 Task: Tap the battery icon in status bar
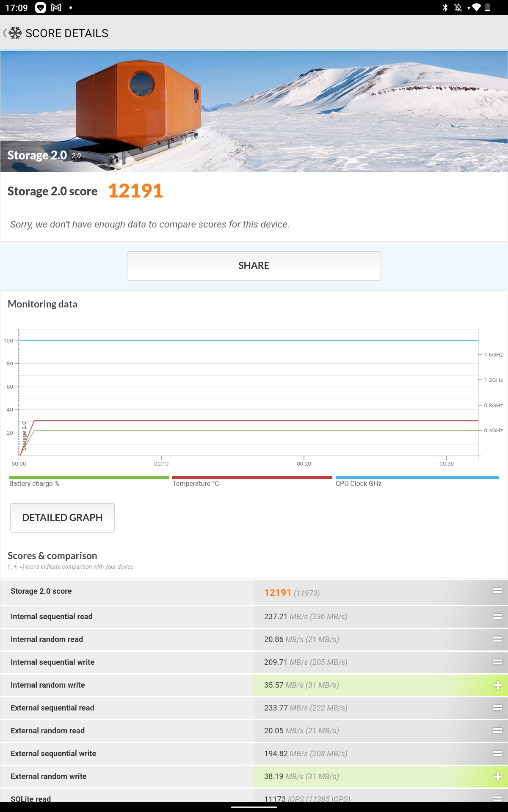coord(488,8)
